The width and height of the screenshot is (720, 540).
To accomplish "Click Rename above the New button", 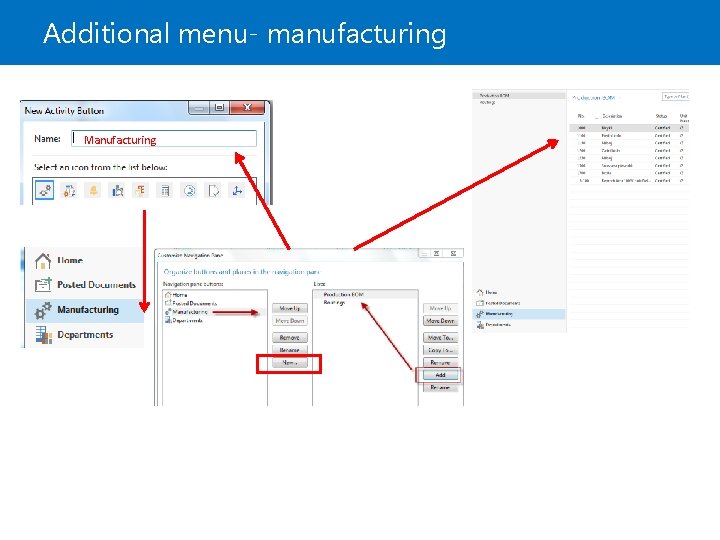I will [x=290, y=350].
